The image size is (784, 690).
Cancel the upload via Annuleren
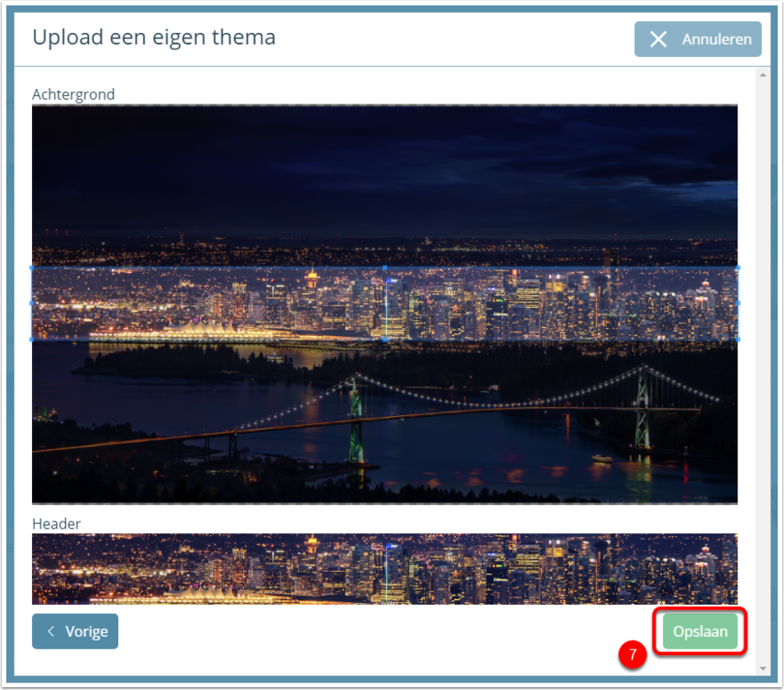[698, 39]
